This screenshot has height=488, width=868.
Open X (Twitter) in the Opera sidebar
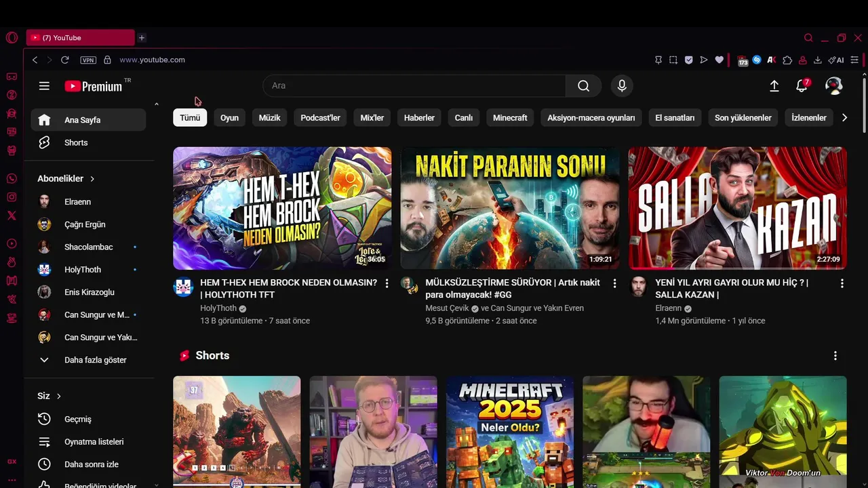(12, 216)
